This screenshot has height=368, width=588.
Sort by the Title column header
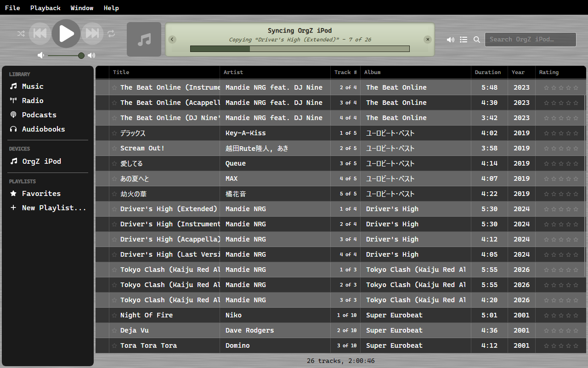point(164,72)
